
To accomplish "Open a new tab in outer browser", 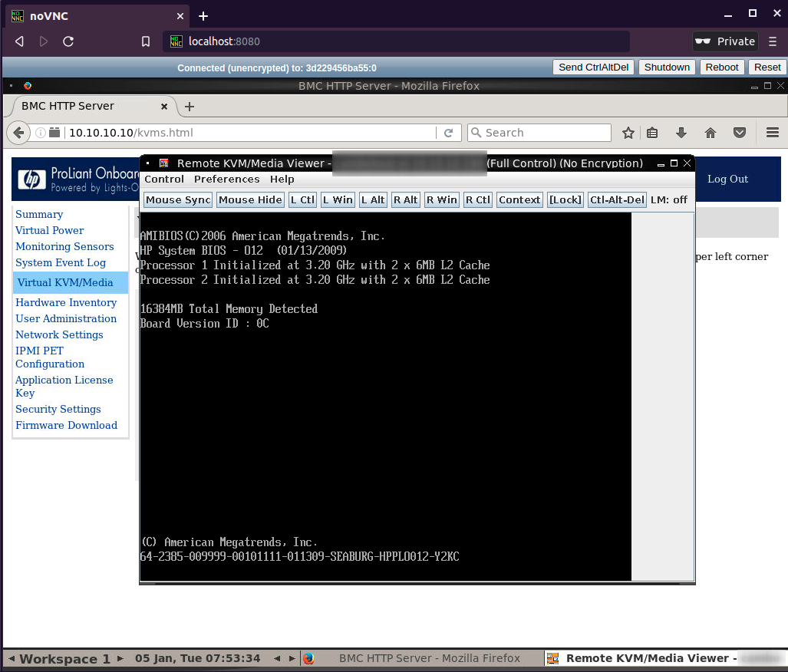I will pos(203,16).
